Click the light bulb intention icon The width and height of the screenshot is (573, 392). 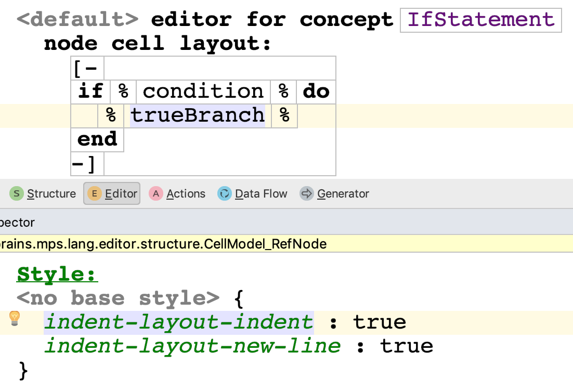tap(14, 318)
